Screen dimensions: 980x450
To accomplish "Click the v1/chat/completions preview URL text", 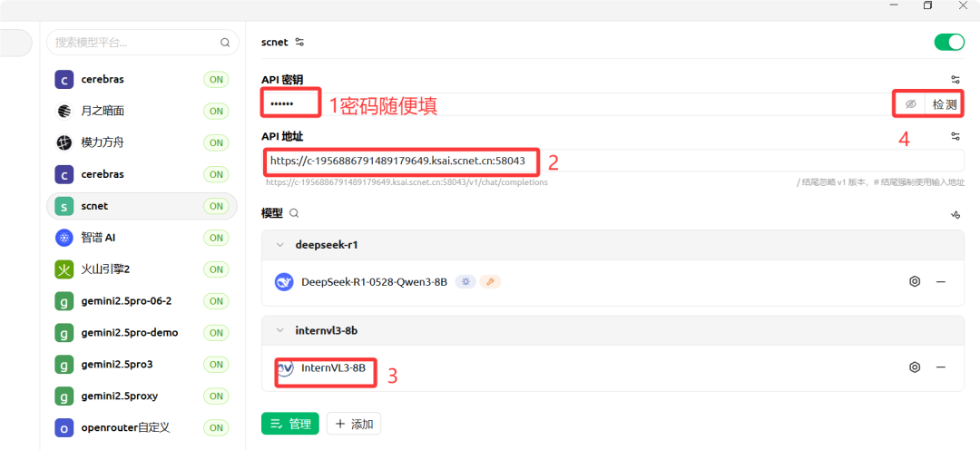I will (407, 182).
